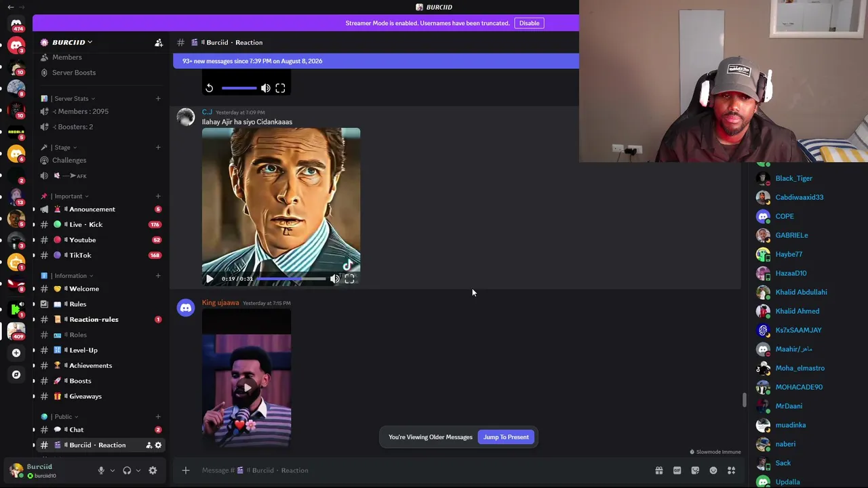The width and height of the screenshot is (868, 488).
Task: Replay the top video clip
Action: tap(210, 88)
